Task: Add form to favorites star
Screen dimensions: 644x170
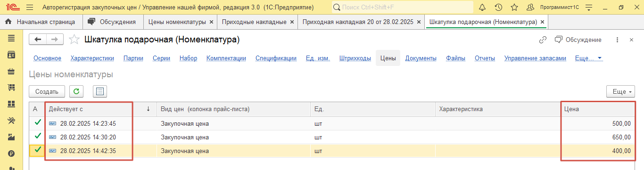Action: pyautogui.click(x=74, y=40)
